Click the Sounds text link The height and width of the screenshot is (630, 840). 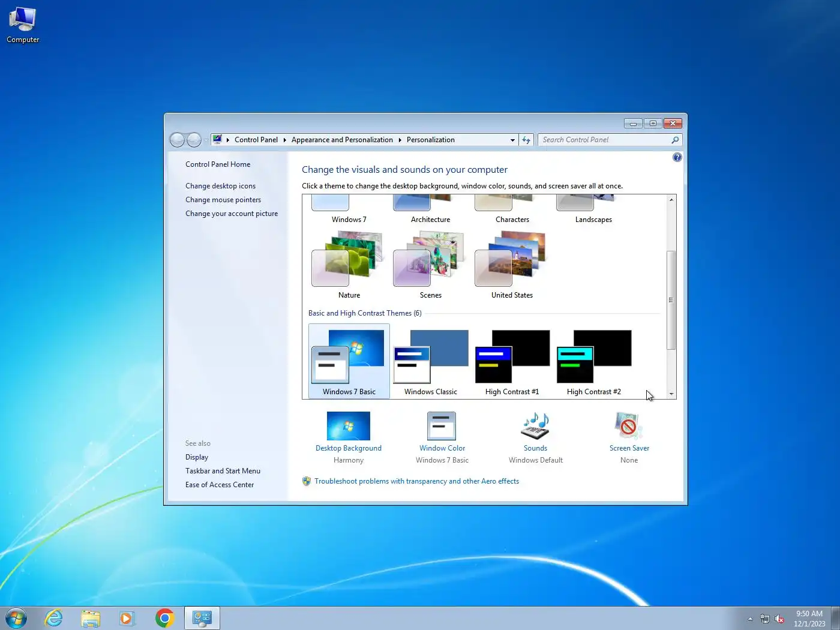pos(535,448)
